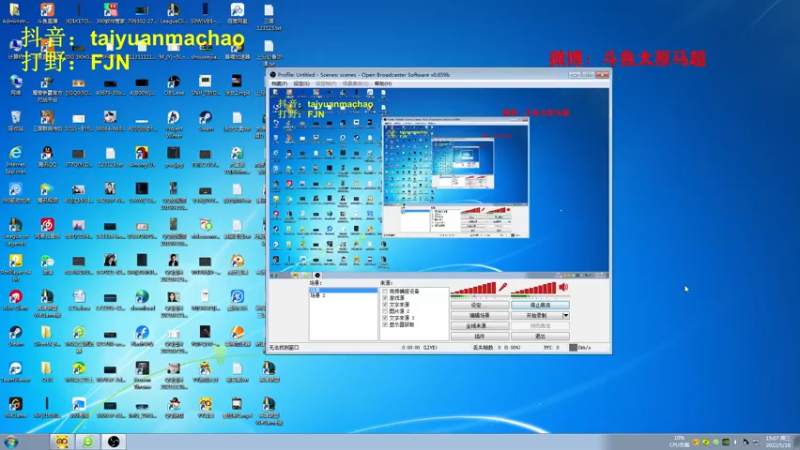The height and width of the screenshot is (450, 800).
Task: Open the Windows Start menu orb
Action: tap(11, 442)
